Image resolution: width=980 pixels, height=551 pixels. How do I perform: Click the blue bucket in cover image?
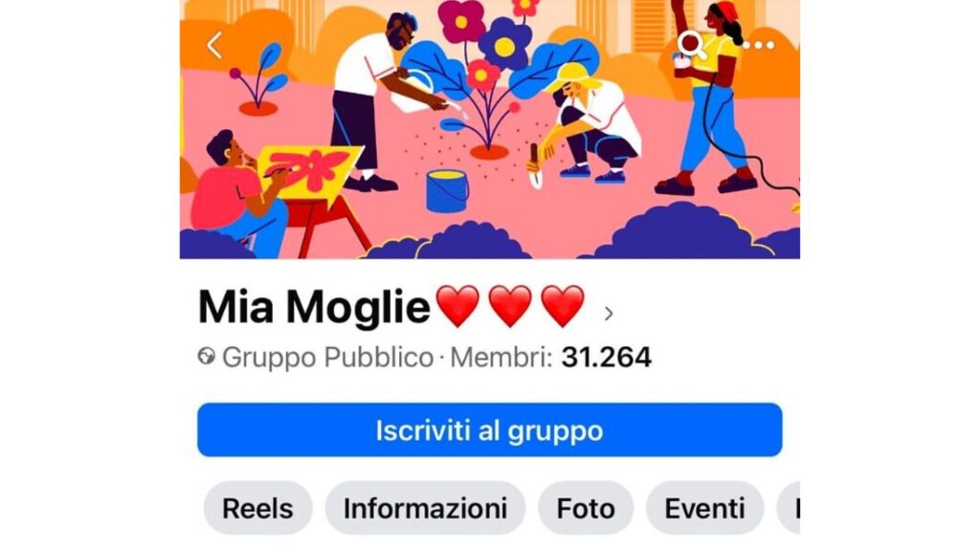point(447,191)
